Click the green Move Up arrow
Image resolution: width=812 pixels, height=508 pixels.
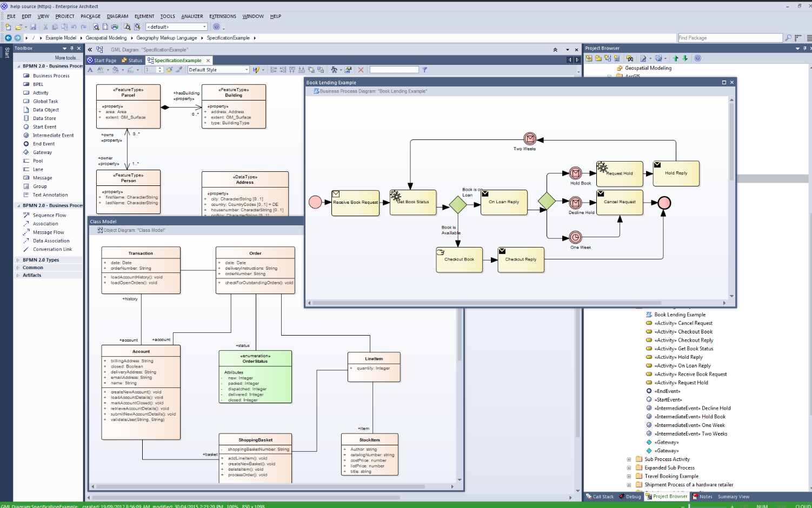point(676,58)
